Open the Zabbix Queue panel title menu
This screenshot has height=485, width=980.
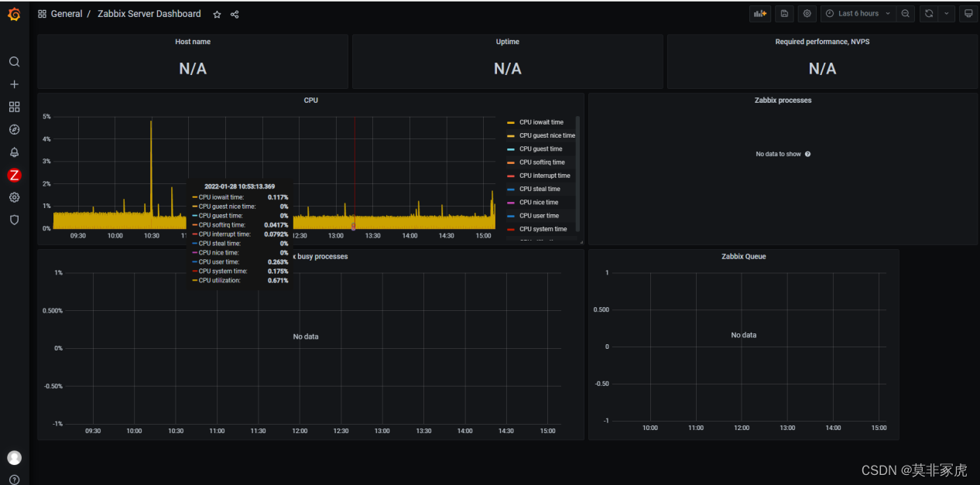(743, 256)
